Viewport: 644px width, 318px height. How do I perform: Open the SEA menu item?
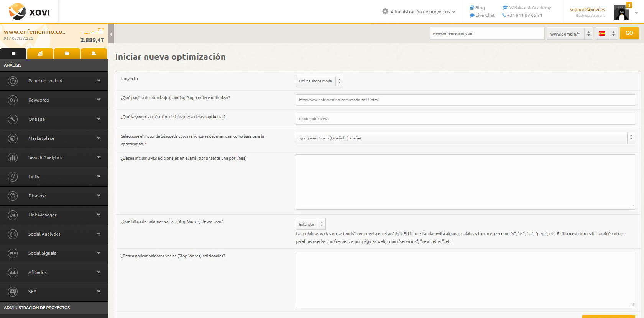(x=54, y=292)
